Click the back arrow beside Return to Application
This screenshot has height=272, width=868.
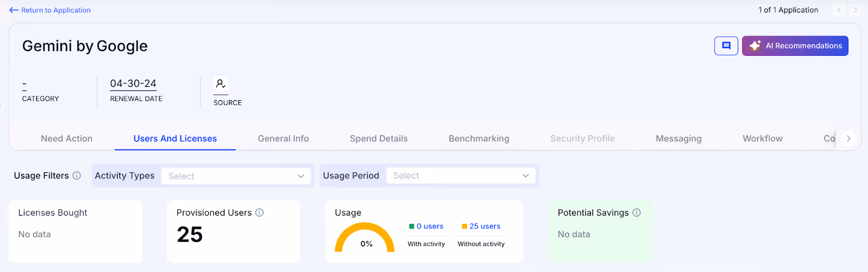(x=14, y=10)
